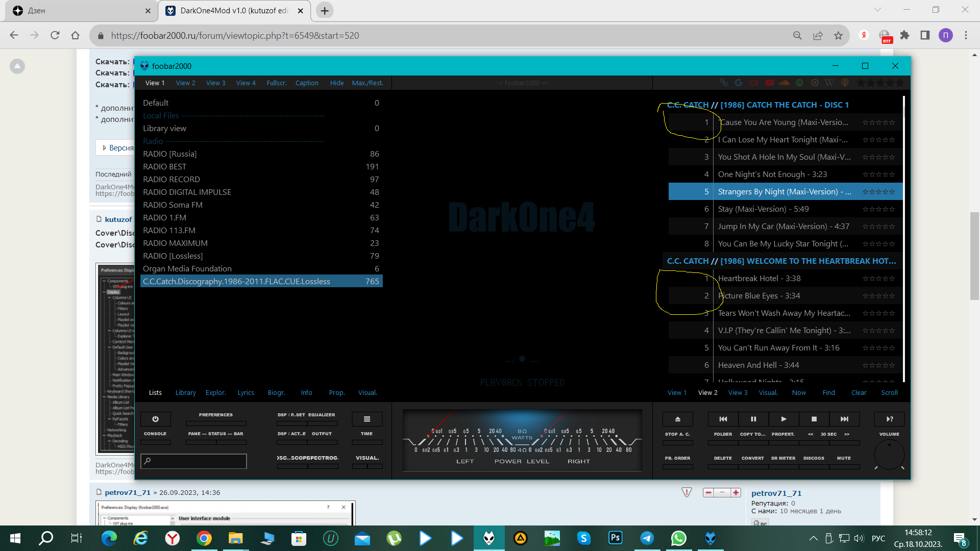Screen dimensions: 980x551
Task: Expand the Версия spoiler triangle
Action: (105, 148)
